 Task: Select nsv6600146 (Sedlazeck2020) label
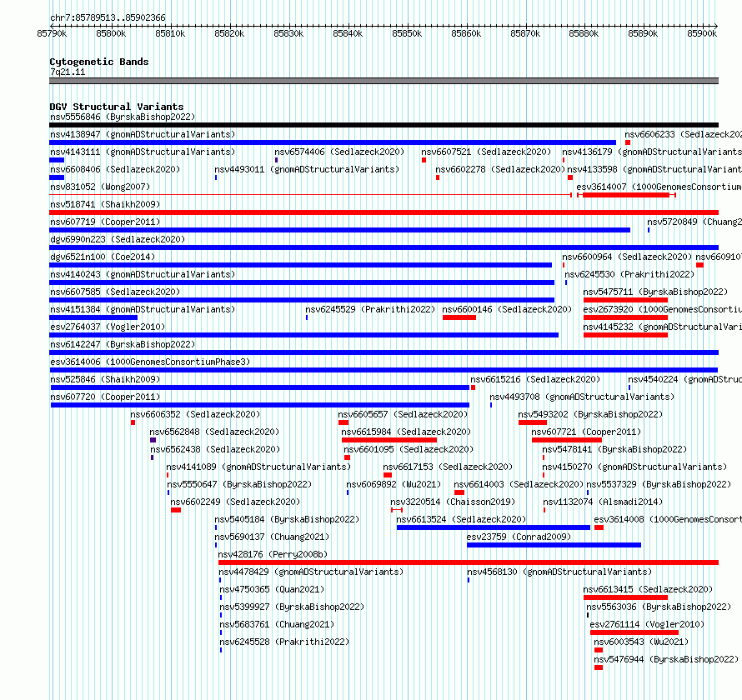point(507,309)
